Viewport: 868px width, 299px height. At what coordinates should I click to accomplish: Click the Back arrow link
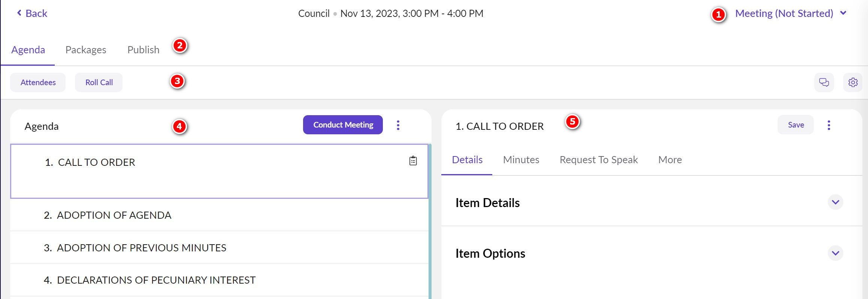32,14
